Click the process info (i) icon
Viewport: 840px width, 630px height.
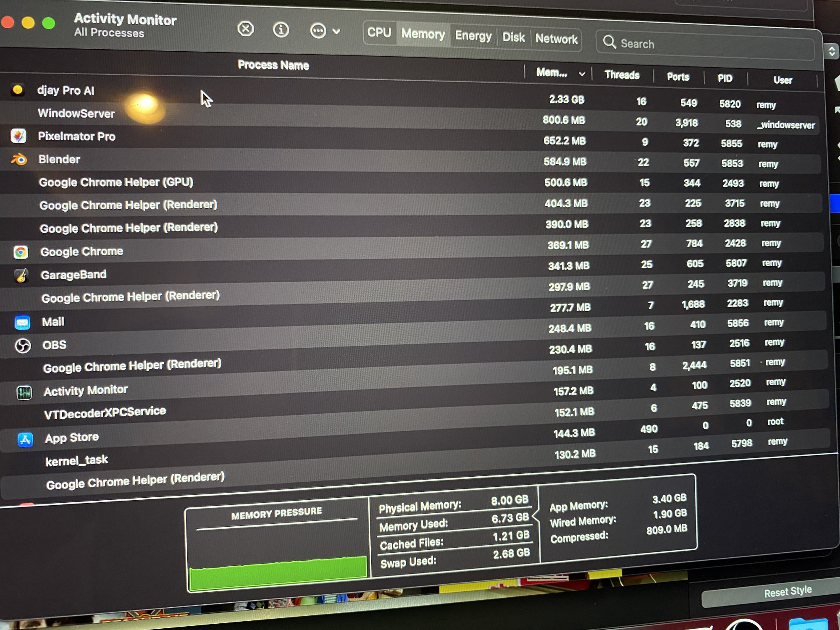click(x=281, y=30)
